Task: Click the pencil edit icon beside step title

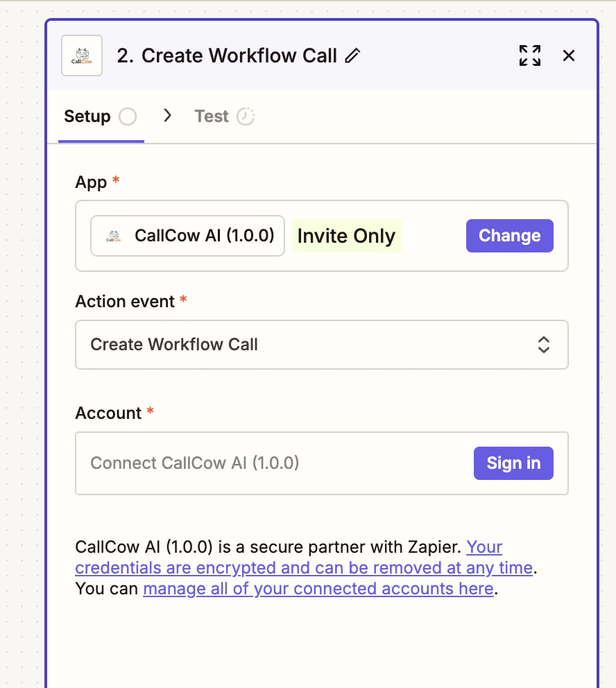Action: click(354, 55)
